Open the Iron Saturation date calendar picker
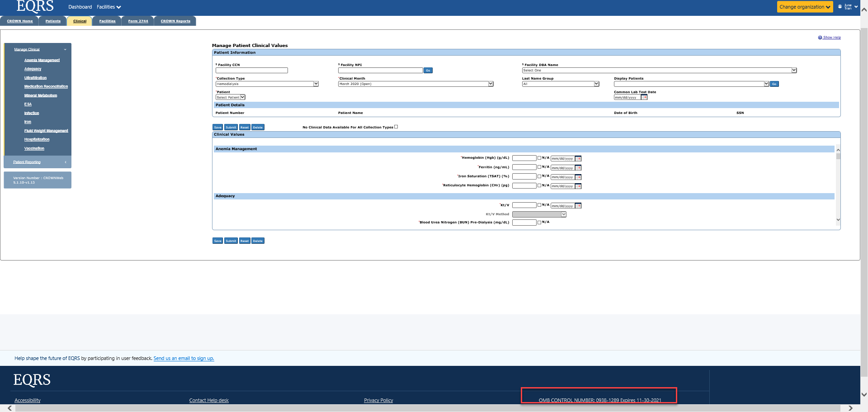Image resolution: width=868 pixels, height=412 pixels. point(578,177)
